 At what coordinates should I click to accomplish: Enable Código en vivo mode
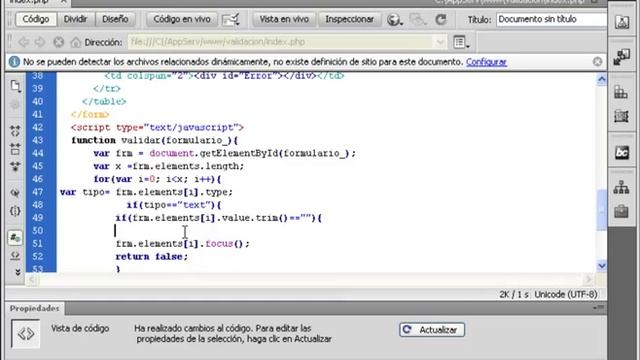[182, 19]
